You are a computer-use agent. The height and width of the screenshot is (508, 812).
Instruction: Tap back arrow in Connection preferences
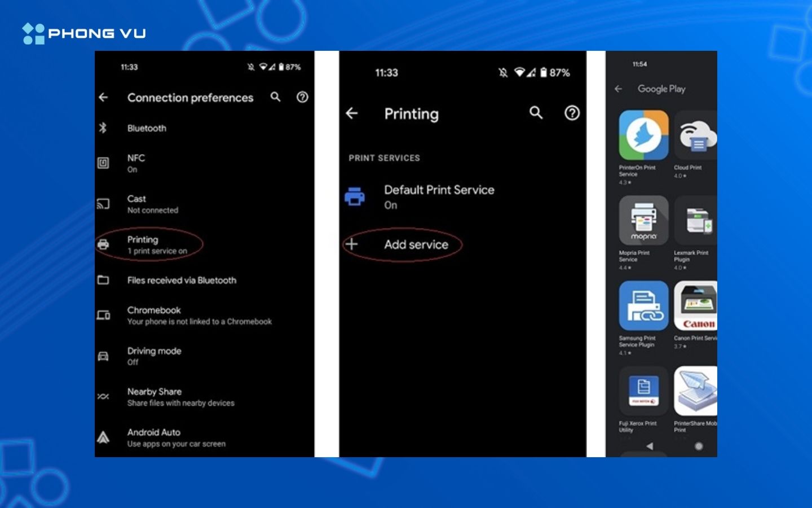[104, 98]
